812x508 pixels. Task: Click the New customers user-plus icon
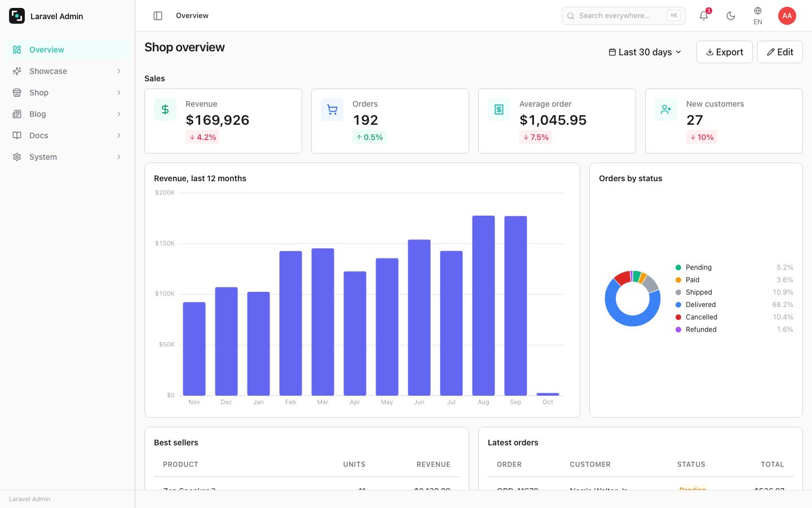point(666,110)
